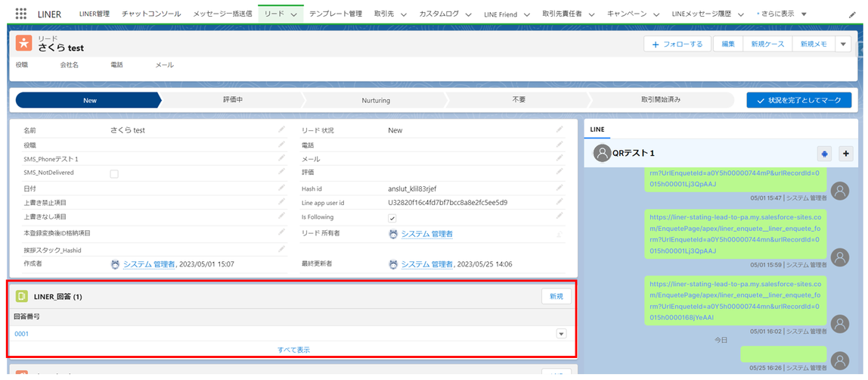Select the 取引開始済み stage in the path
The width and height of the screenshot is (868, 380).
tap(660, 100)
